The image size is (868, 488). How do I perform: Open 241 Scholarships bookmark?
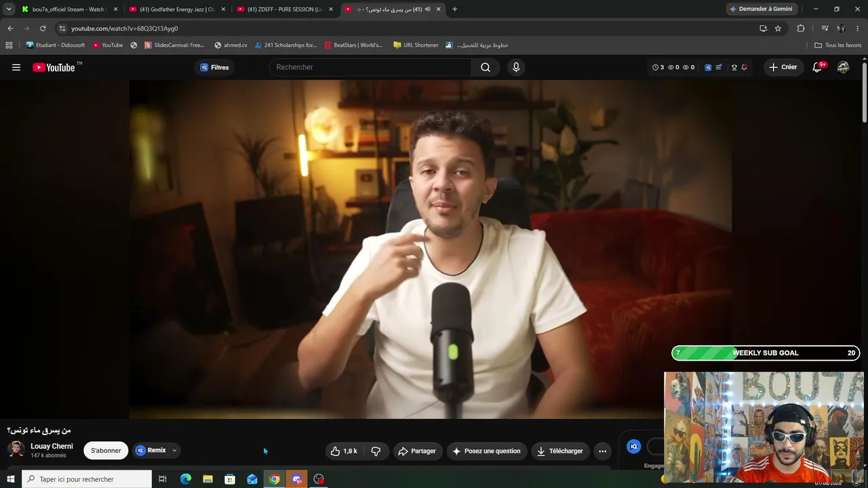tap(285, 45)
